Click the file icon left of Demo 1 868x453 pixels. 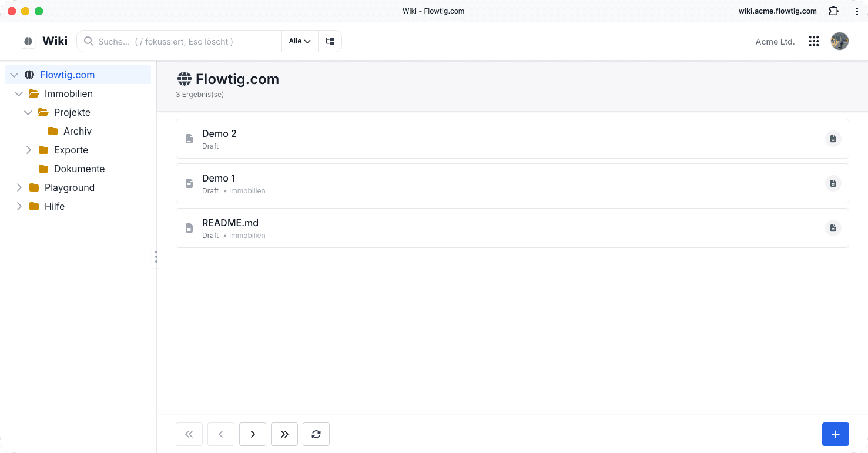pyautogui.click(x=189, y=183)
